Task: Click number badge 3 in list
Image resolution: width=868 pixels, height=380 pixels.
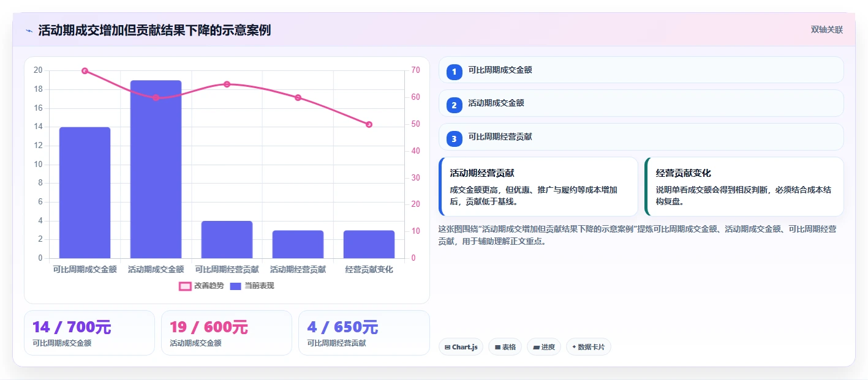Action: [454, 139]
